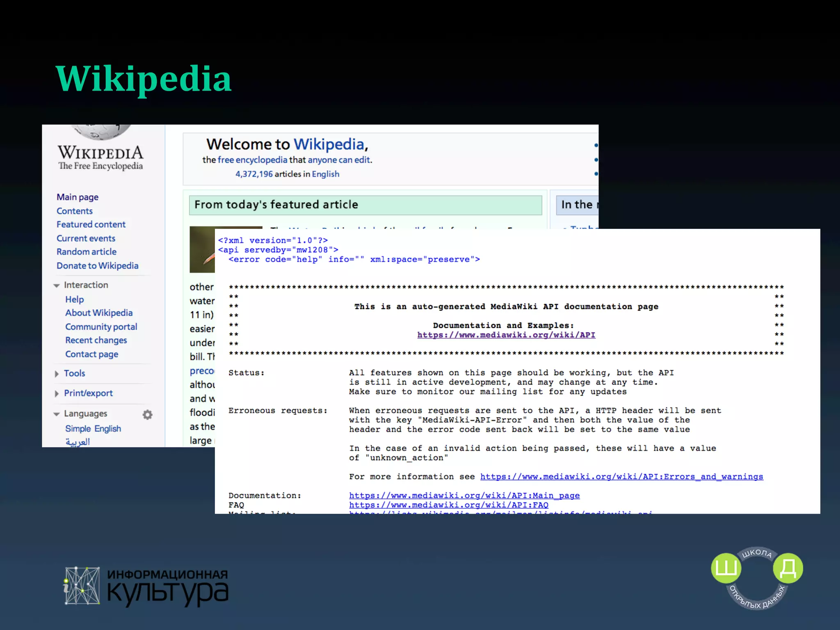This screenshot has width=840, height=630.
Task: Open the Main page link
Action: click(x=78, y=197)
